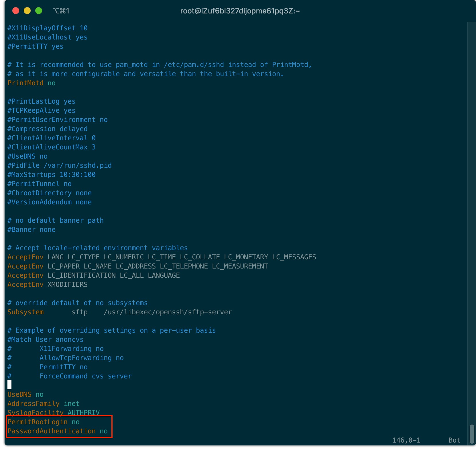Click the line '#Banner none'

tap(32, 230)
